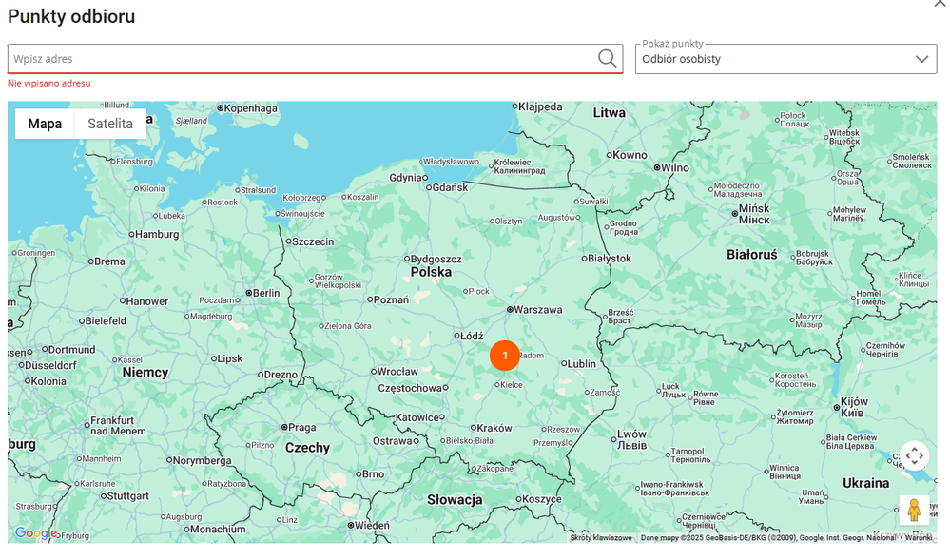Switch to Mapa view
950x560 pixels.
(45, 124)
